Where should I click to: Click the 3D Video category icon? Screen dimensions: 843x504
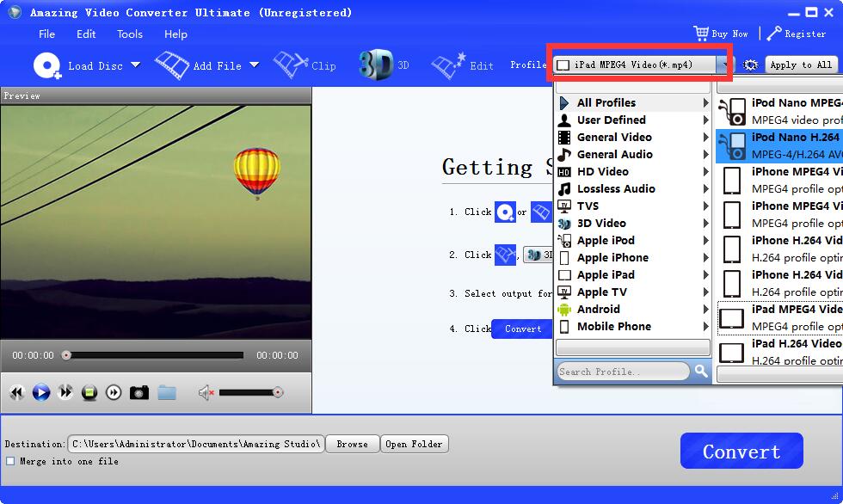click(564, 224)
